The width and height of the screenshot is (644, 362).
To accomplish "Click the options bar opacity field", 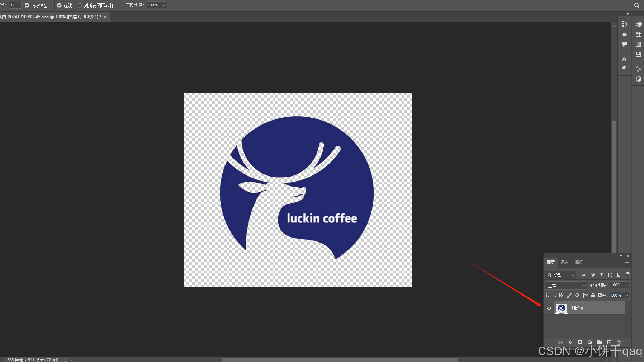I will tap(153, 5).
